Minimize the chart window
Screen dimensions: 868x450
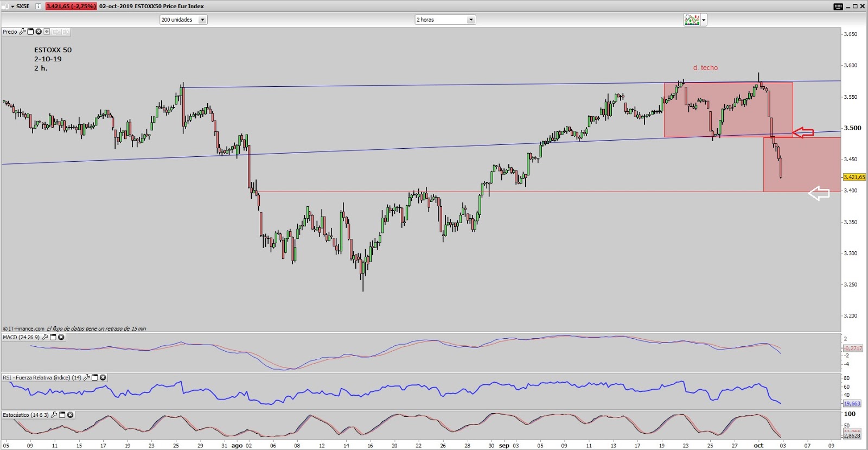[848, 7]
